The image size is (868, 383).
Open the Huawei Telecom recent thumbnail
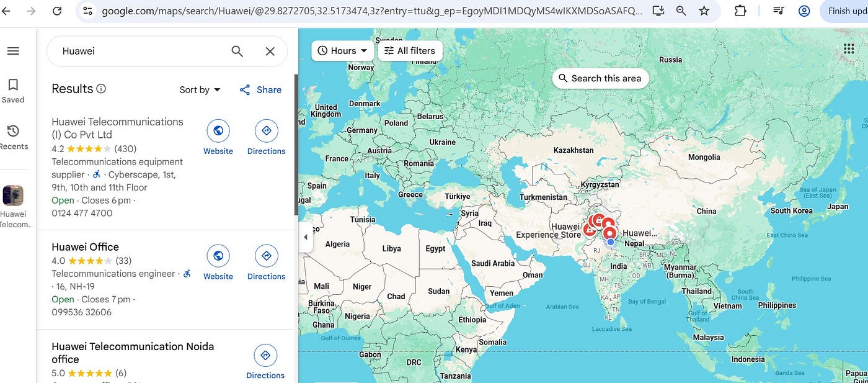pos(13,196)
